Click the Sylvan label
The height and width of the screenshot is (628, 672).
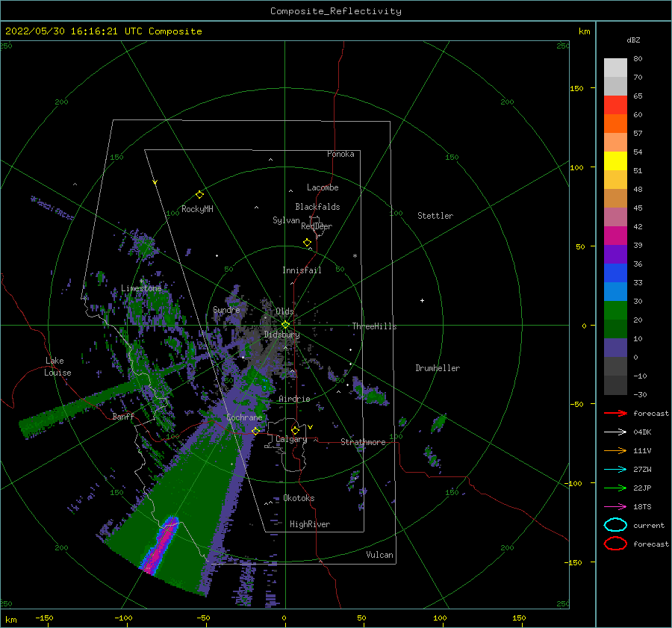286,220
